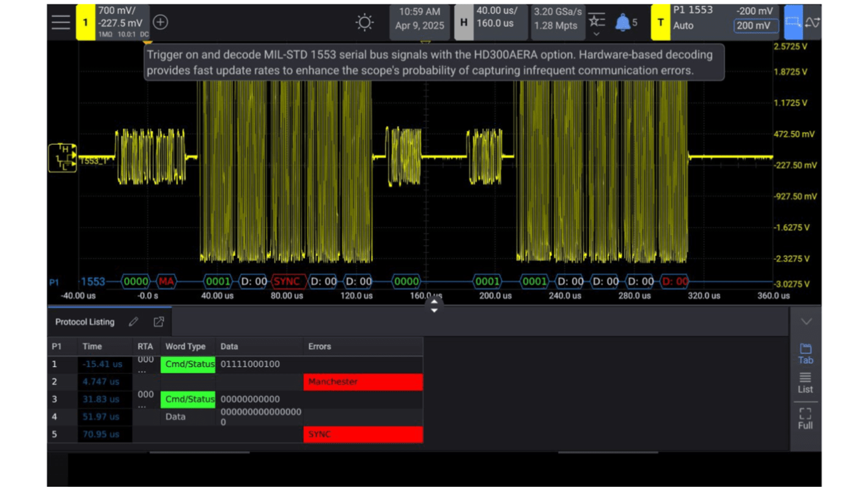Select row number 2 in the listing
Image resolution: width=868 pixels, height=488 pixels.
54,382
